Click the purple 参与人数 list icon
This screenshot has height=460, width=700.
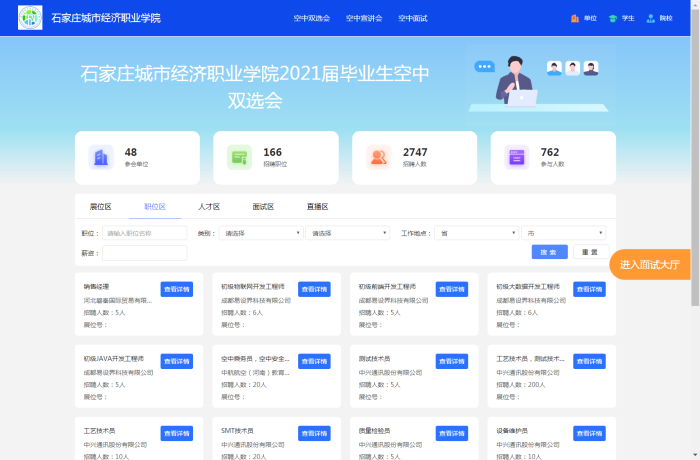tap(517, 157)
